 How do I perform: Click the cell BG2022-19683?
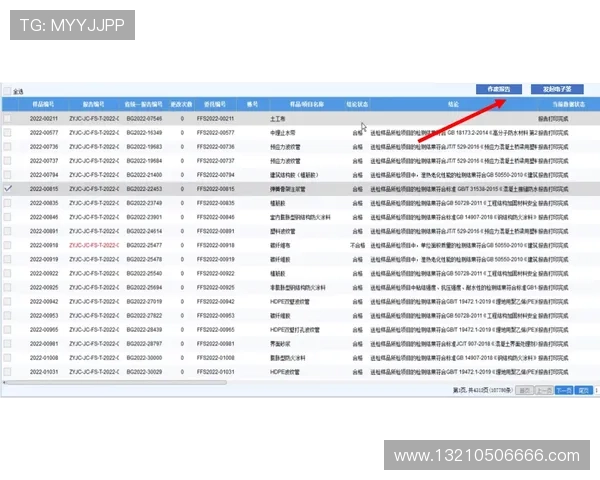point(144,147)
